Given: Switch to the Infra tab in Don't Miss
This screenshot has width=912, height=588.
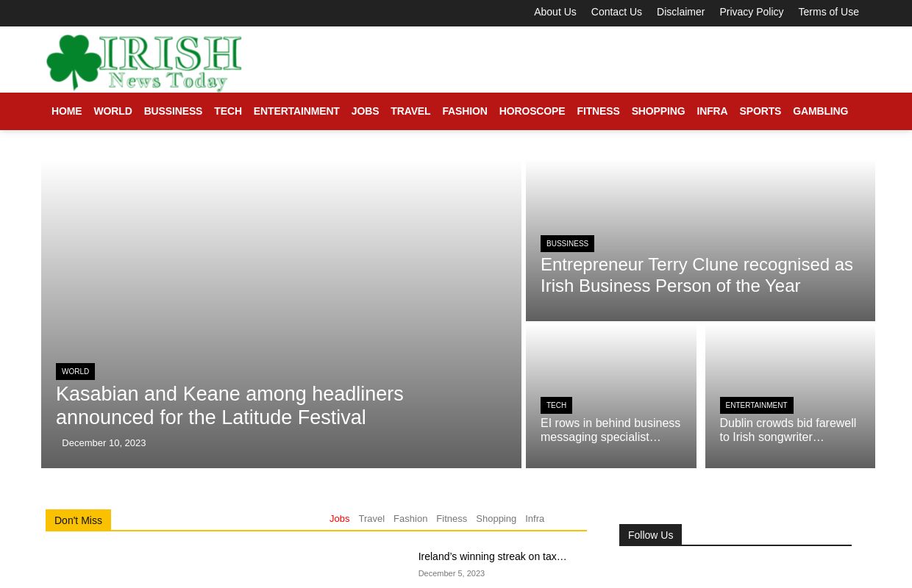Looking at the screenshot, I should click(x=535, y=519).
